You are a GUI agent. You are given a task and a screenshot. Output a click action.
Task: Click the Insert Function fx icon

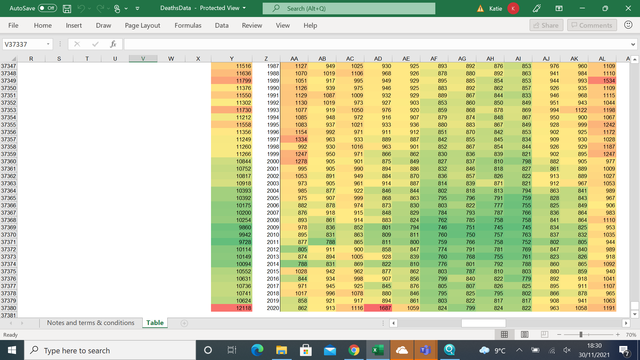[113, 44]
